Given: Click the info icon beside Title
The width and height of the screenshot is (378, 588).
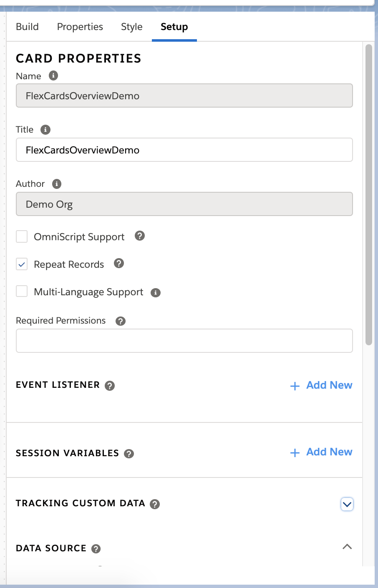Looking at the screenshot, I should [45, 130].
